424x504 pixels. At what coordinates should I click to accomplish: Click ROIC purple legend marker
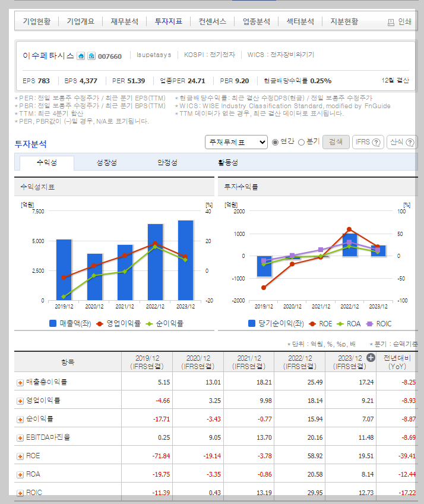point(370,324)
